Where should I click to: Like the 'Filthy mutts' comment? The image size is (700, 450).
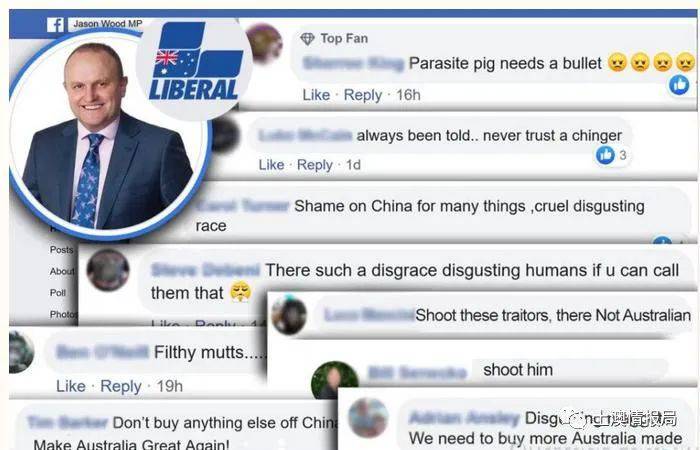click(71, 386)
